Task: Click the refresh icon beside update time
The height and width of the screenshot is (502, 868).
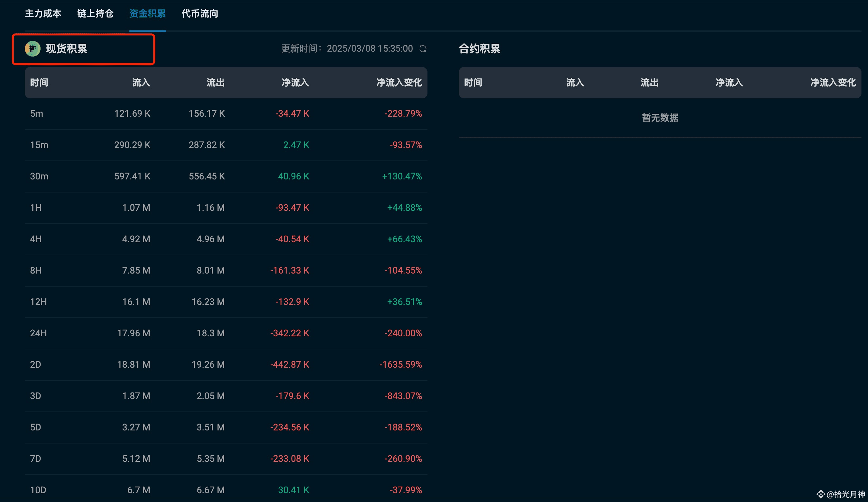Action: pos(423,49)
